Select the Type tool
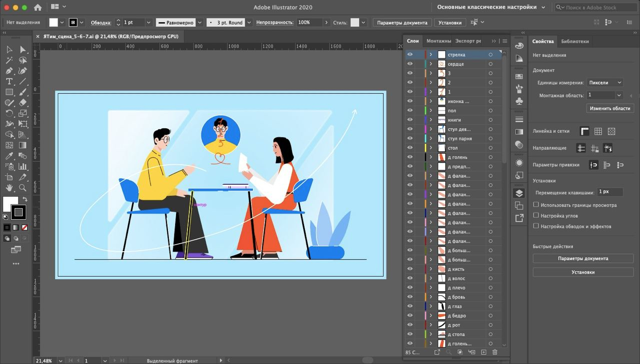The width and height of the screenshot is (640, 364). [x=9, y=81]
